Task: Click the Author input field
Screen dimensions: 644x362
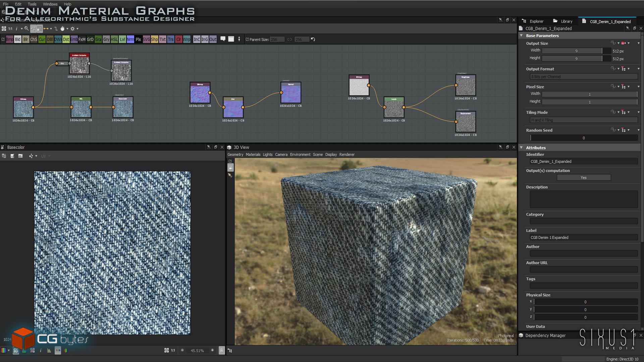Action: coord(584,254)
